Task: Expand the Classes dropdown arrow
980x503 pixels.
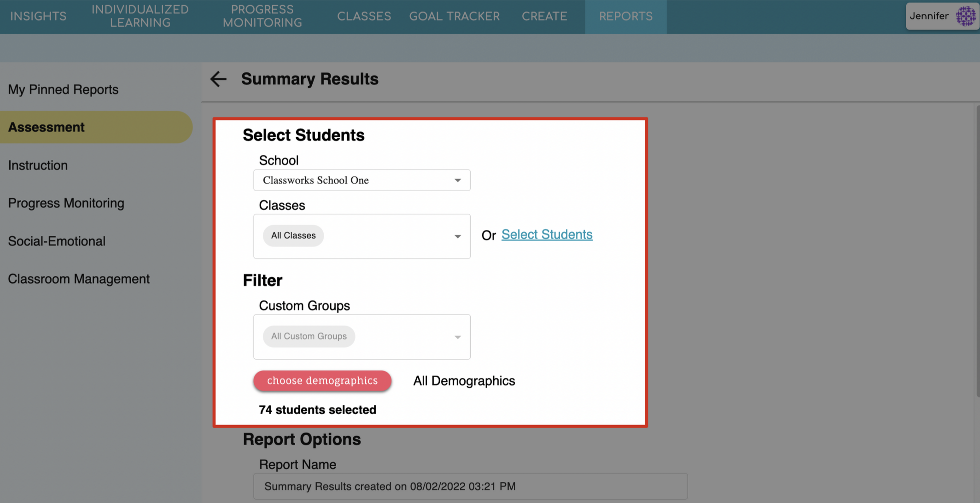Action: pyautogui.click(x=457, y=236)
